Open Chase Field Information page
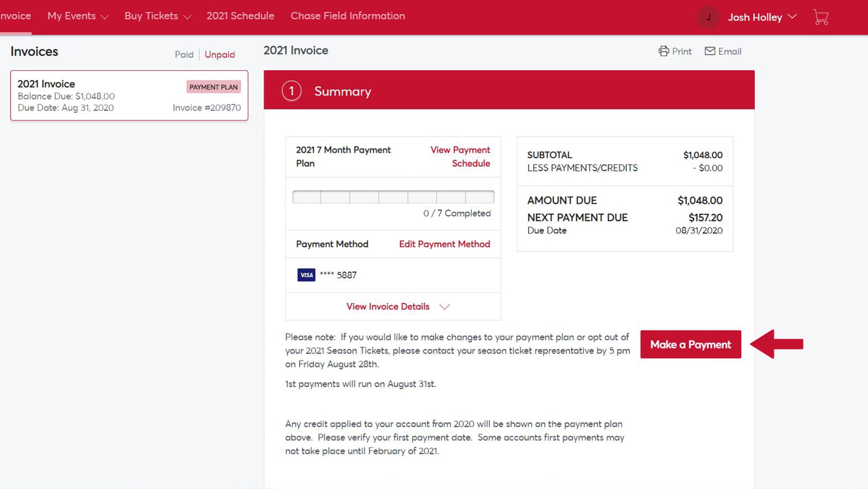Screen dimensions: 868x489 tap(348, 16)
